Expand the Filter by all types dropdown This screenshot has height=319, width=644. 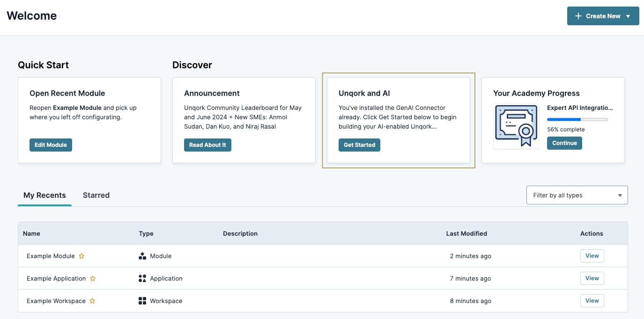coord(577,195)
